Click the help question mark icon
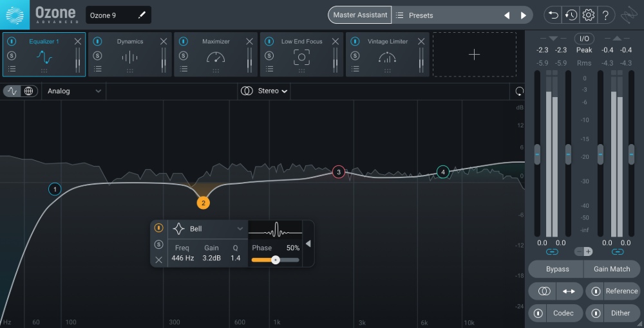 click(x=605, y=15)
